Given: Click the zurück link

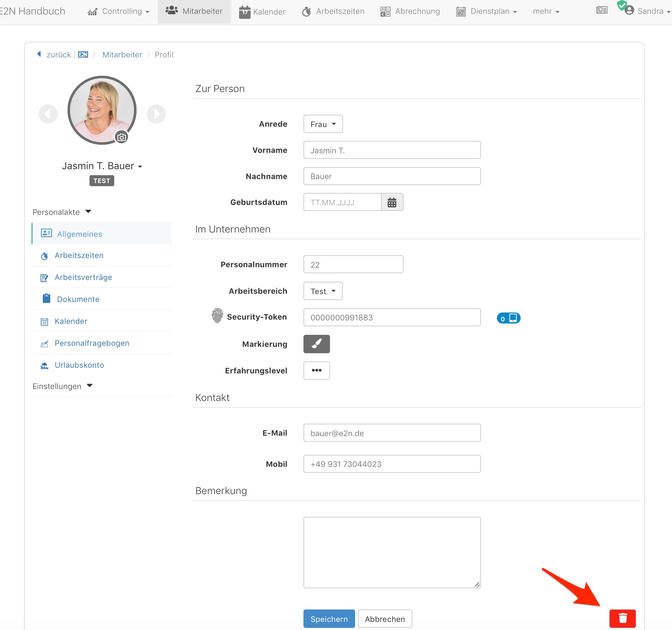Looking at the screenshot, I should [59, 55].
